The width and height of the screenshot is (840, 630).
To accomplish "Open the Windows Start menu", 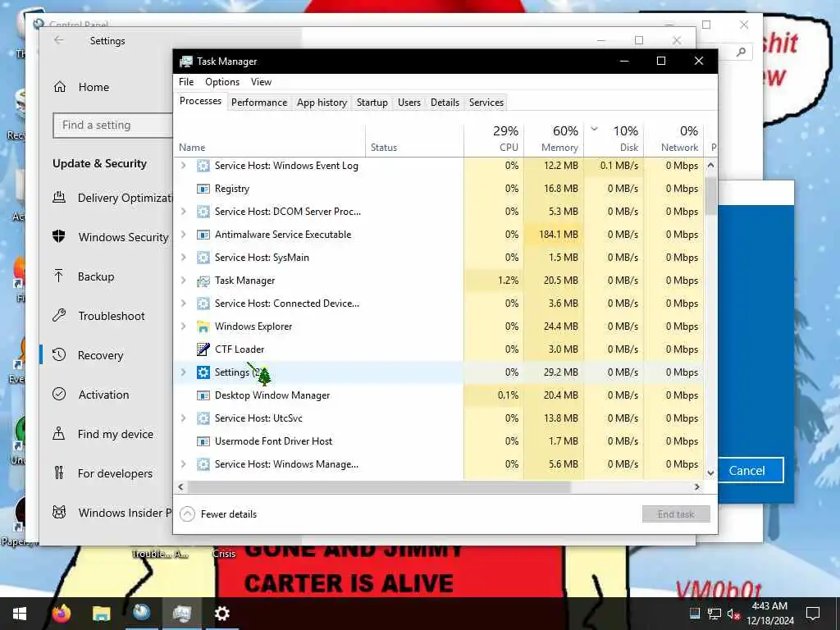I will click(20, 614).
